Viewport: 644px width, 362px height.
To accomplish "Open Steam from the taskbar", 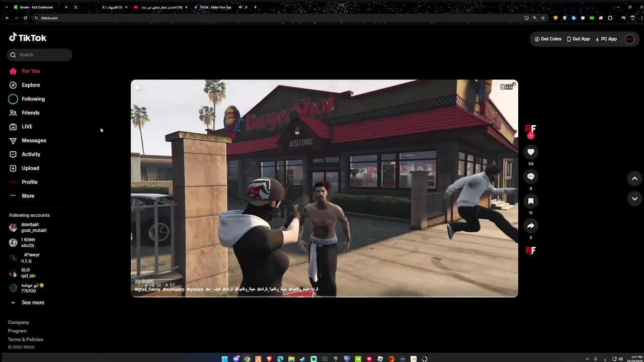I will click(302, 359).
